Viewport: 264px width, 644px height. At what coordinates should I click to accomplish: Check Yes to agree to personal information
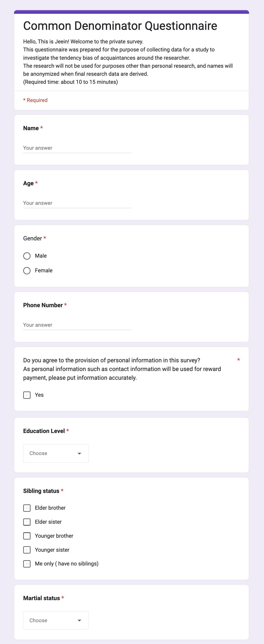pyautogui.click(x=27, y=395)
